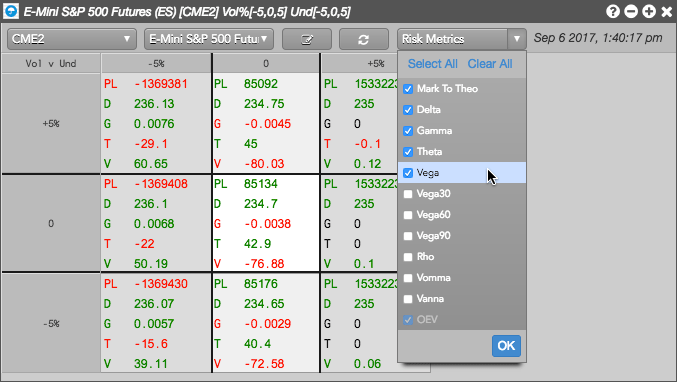677x382 pixels.
Task: Click vega value -76.88
Action: [x=264, y=264]
